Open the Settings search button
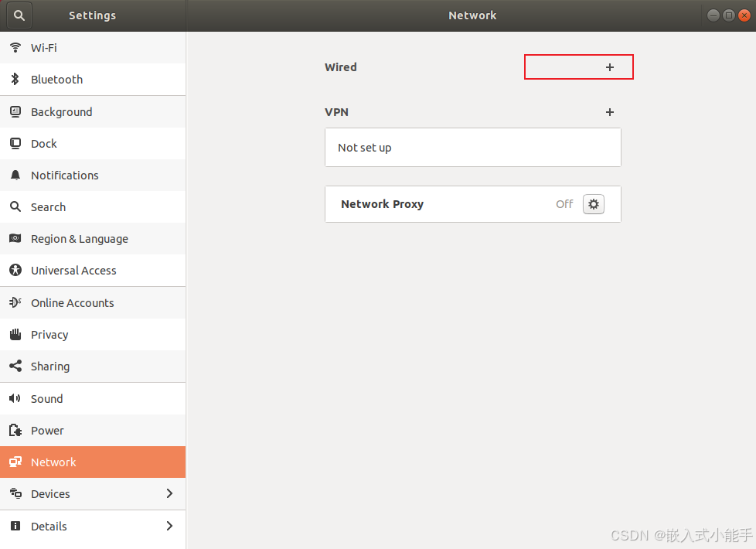 pos(19,15)
